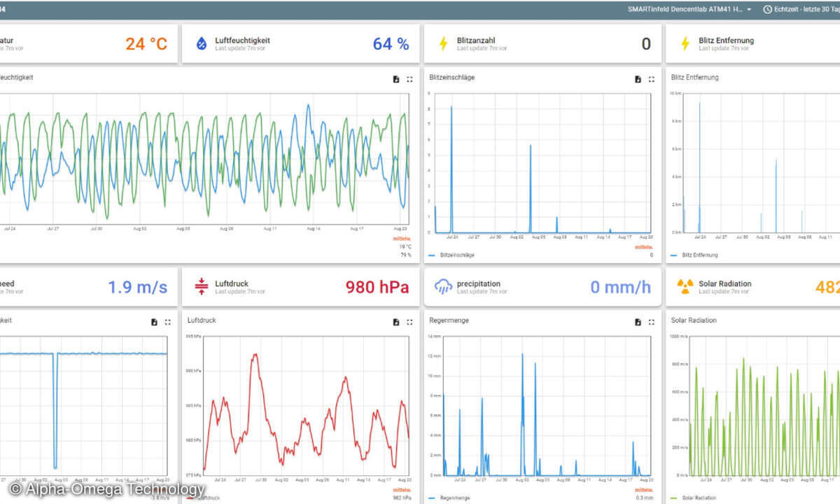This screenshot has height=504, width=840.
Task: Click the 0.3 mm mean value in Regenmenge legend
Action: pyautogui.click(x=645, y=498)
